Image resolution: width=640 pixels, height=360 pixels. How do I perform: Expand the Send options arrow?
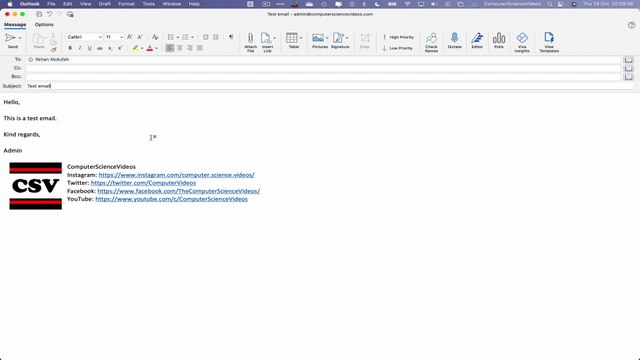click(20, 38)
